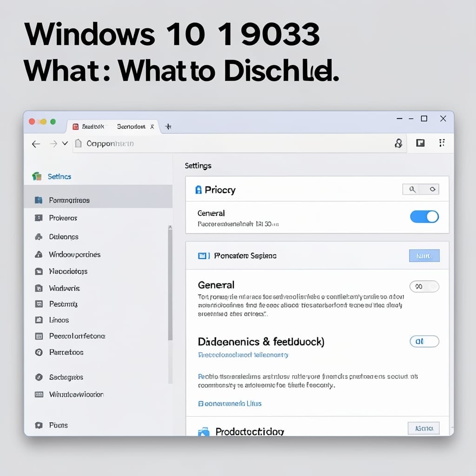This screenshot has width=476, height=476.
Task: Click the blue button in the Ponøatiero Sesjiens row
Action: [424, 256]
